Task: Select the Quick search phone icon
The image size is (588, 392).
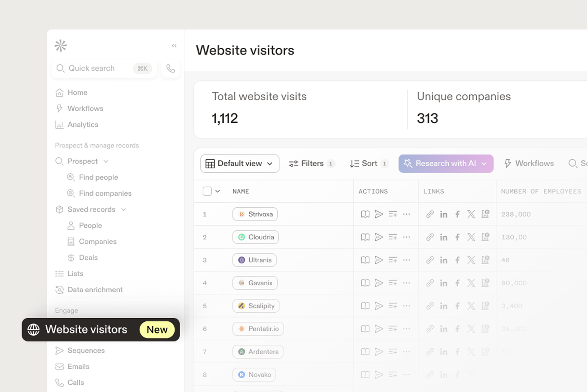Action: pyautogui.click(x=171, y=68)
